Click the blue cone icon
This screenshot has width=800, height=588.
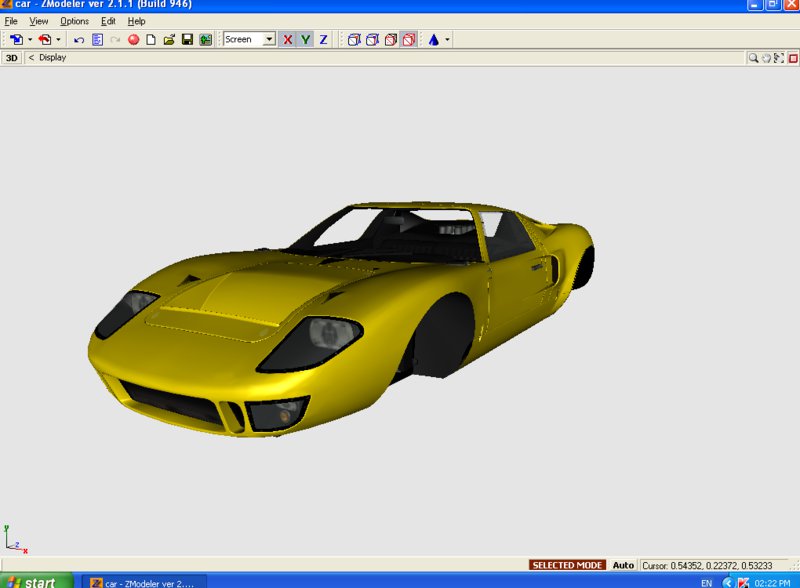click(x=434, y=40)
